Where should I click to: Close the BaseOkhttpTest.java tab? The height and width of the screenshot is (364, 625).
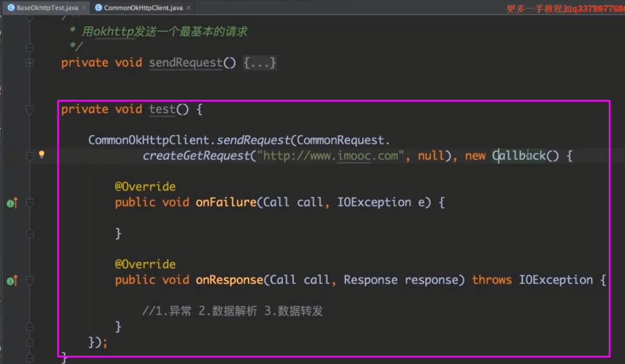(84, 7)
